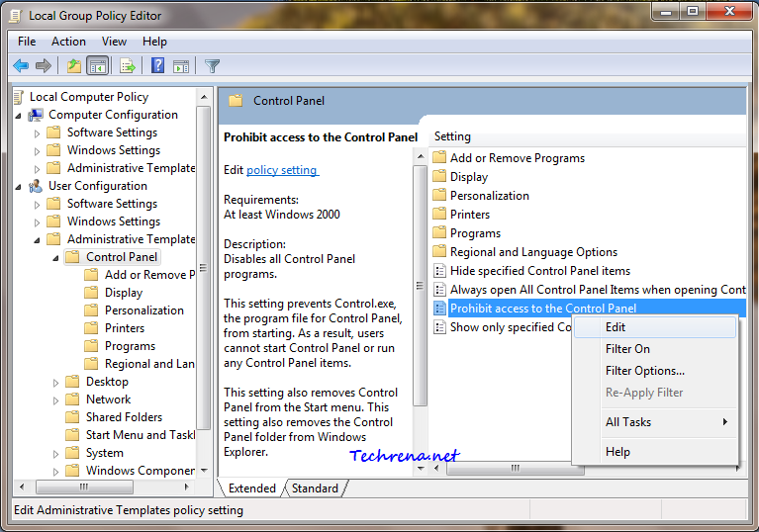Open the Help menu in menu bar
759x532 pixels.
click(154, 42)
